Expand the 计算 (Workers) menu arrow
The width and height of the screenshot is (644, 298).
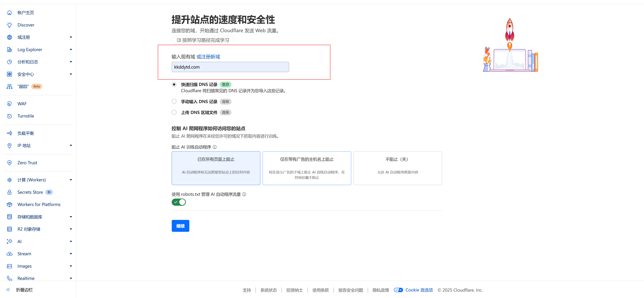click(71, 180)
